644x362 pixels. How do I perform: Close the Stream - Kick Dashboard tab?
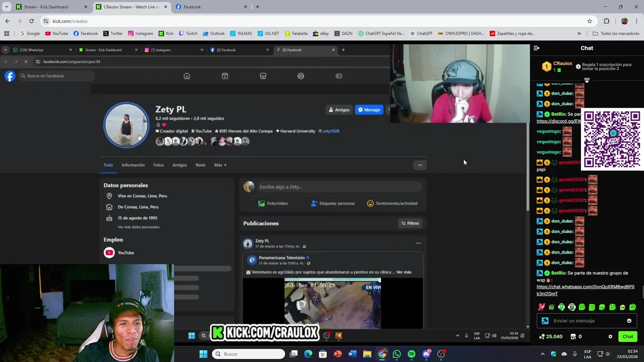86,7
